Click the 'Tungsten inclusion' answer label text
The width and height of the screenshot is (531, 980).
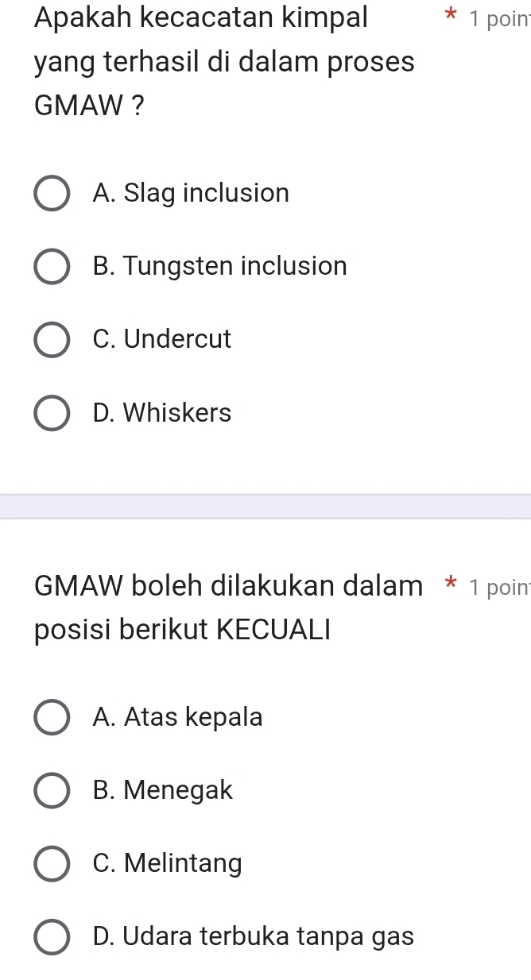click(x=219, y=267)
